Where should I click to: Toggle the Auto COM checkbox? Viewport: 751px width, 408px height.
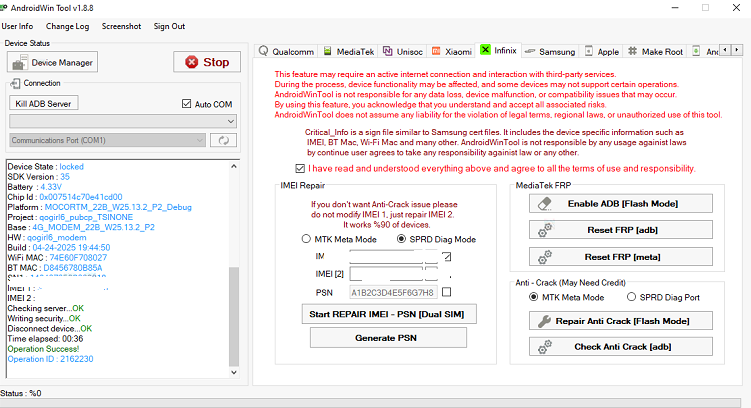[x=186, y=104]
